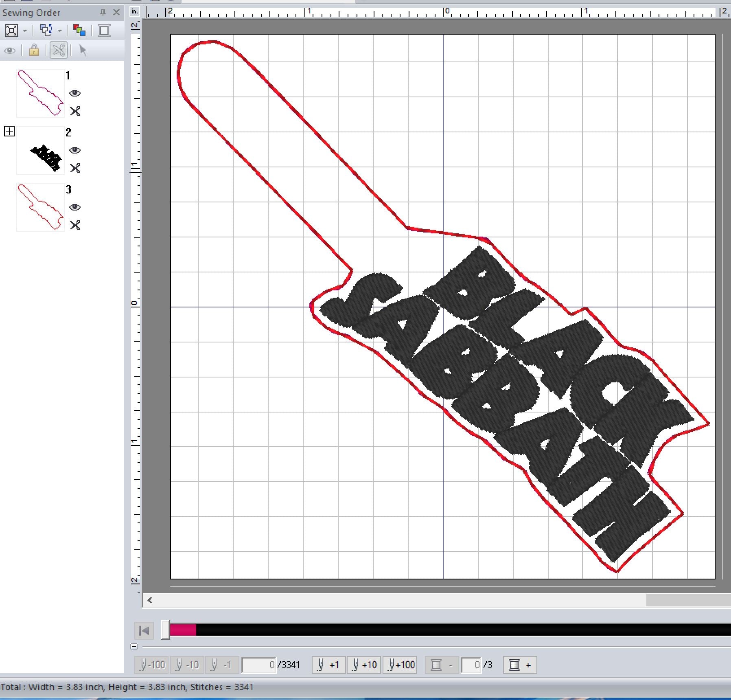Select sewing order thumbnail 3 red outline
This screenshot has width=731, height=700.
click(40, 207)
